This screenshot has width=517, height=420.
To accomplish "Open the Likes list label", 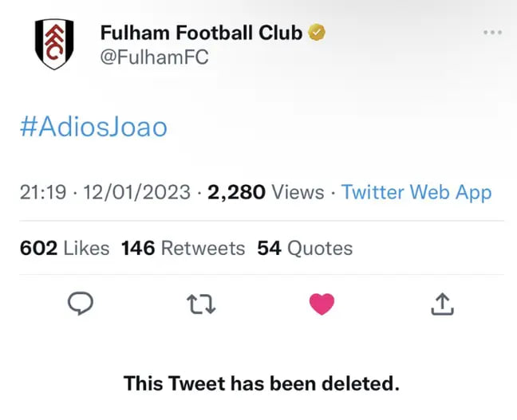I will [86, 248].
